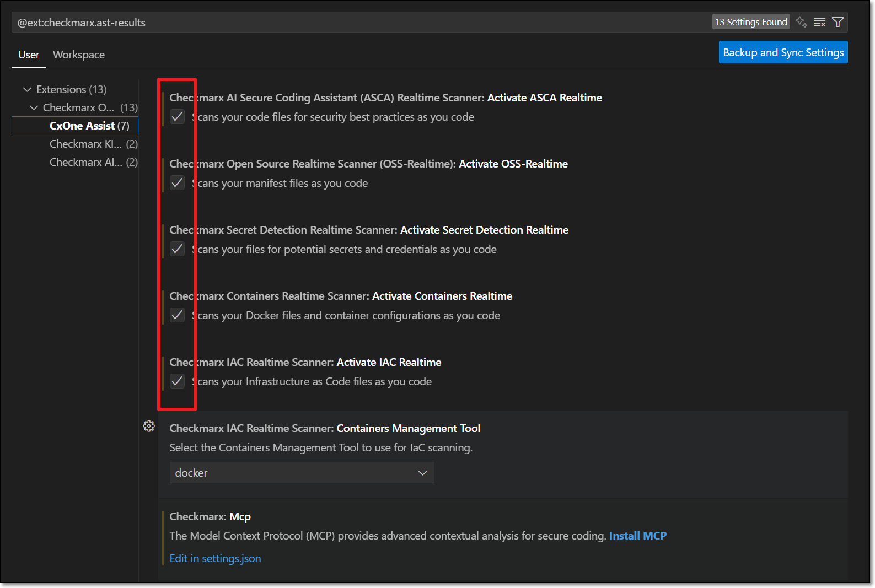Image resolution: width=875 pixels, height=588 pixels.
Task: Click Activate Secret Detection Realtime setting title
Action: (484, 230)
